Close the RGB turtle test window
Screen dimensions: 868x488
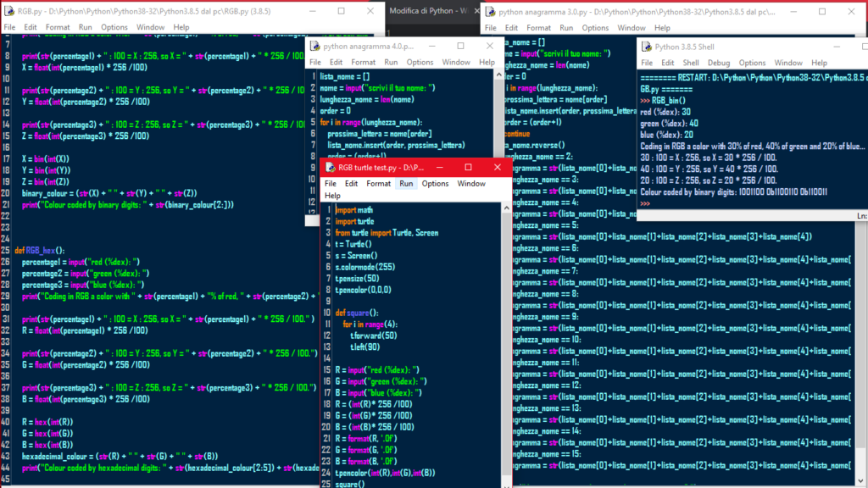(x=497, y=167)
